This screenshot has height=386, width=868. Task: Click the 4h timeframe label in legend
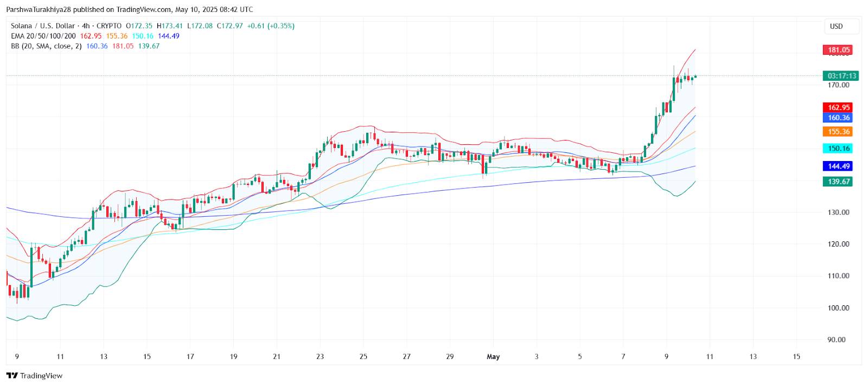click(x=86, y=26)
